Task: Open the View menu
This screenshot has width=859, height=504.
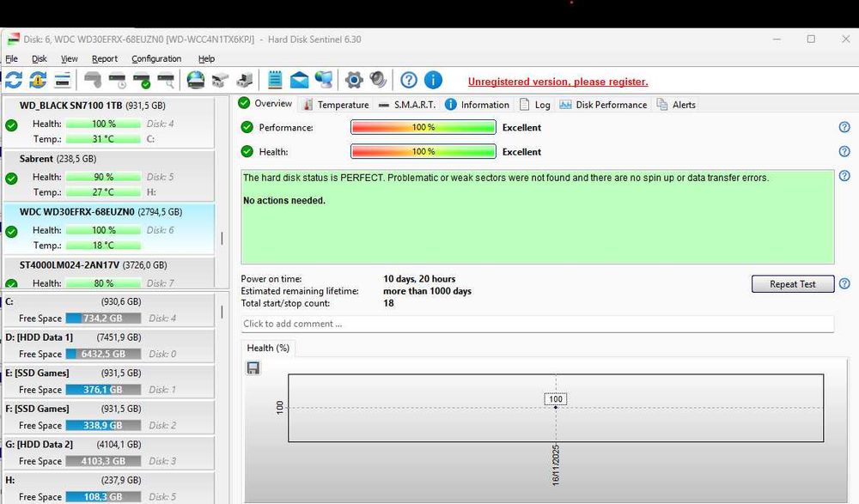Action: coord(69,58)
